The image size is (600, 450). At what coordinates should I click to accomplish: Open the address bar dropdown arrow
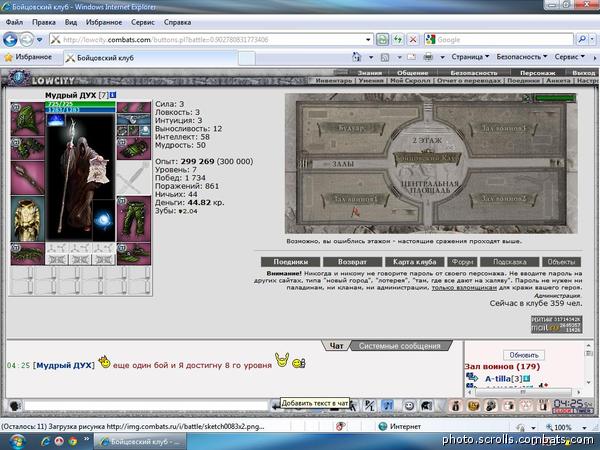pos(368,39)
